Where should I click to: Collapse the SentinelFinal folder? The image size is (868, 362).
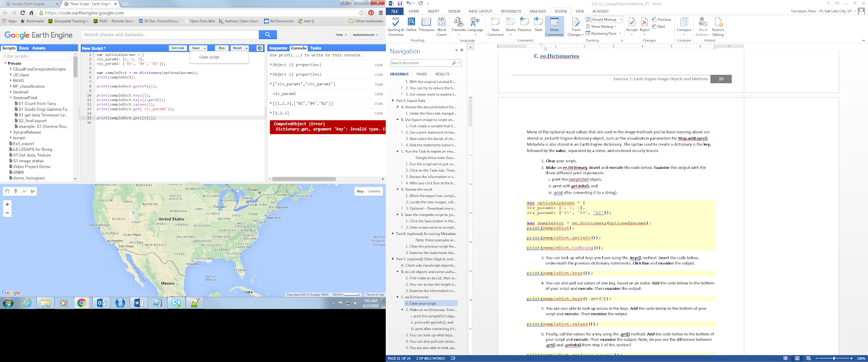tap(10, 98)
